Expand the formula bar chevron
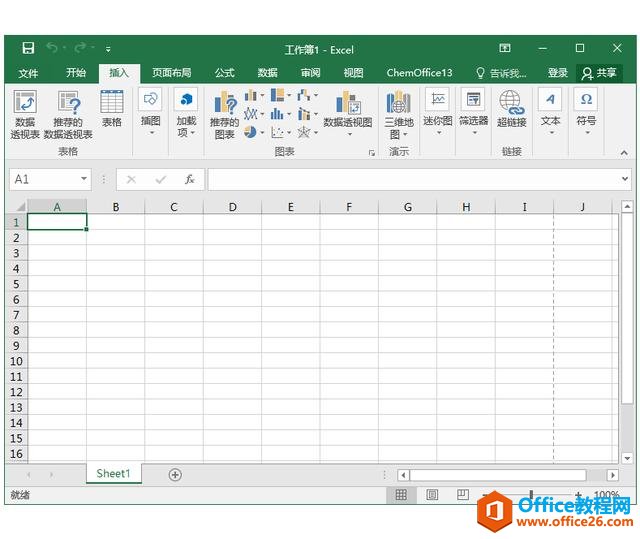This screenshot has height=539, width=640. click(x=625, y=179)
